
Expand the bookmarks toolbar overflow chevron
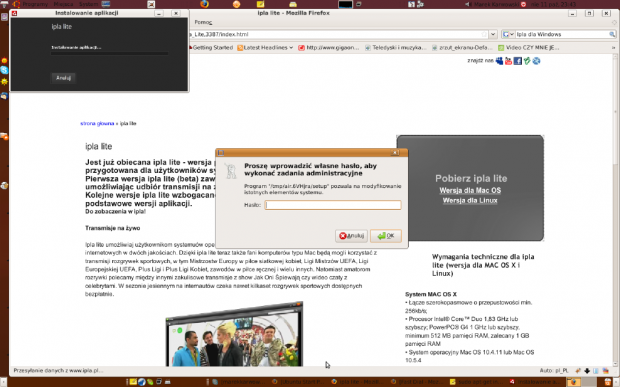point(613,48)
